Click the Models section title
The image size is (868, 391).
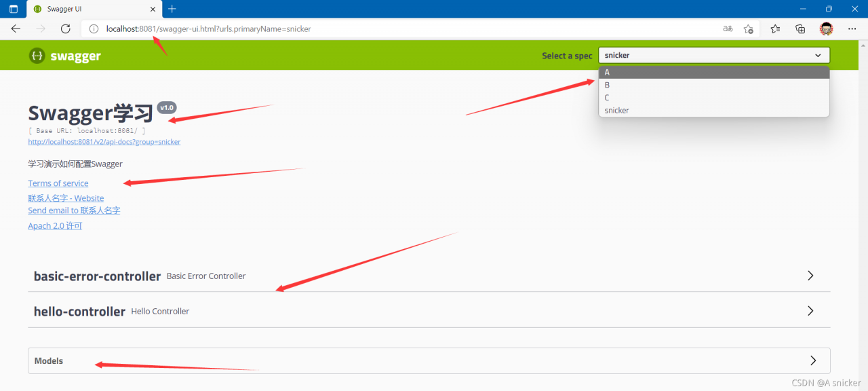tap(49, 361)
